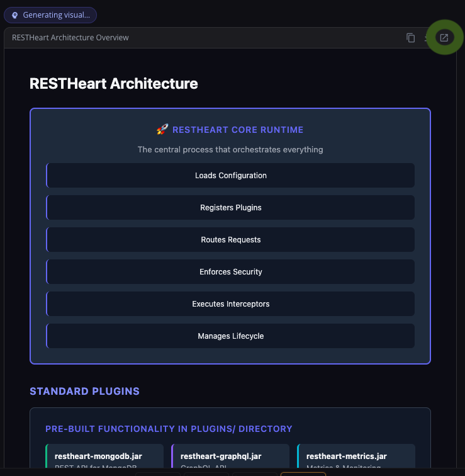The image size is (465, 476).
Task: Copy the RESTHeart Architecture Overview content
Action: tap(410, 38)
